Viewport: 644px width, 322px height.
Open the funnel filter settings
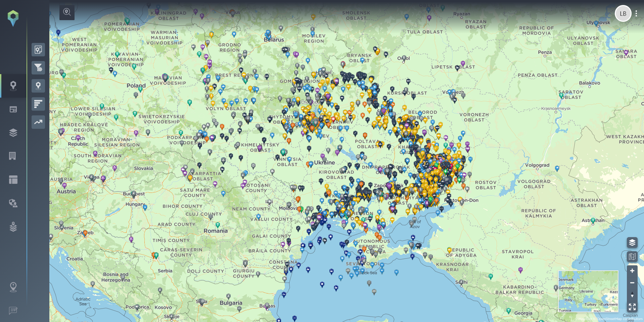[38, 68]
